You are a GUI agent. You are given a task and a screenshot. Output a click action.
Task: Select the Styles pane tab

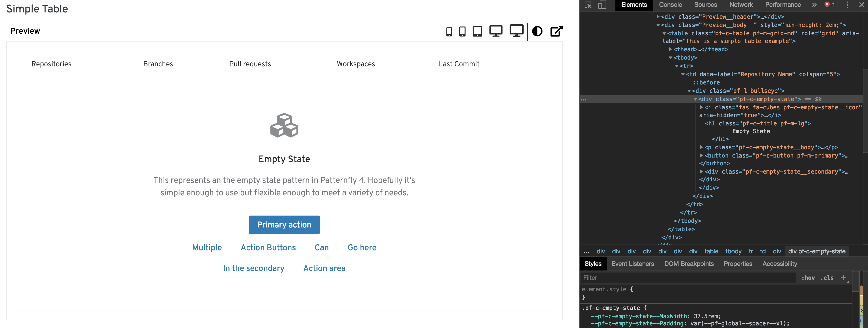click(593, 263)
